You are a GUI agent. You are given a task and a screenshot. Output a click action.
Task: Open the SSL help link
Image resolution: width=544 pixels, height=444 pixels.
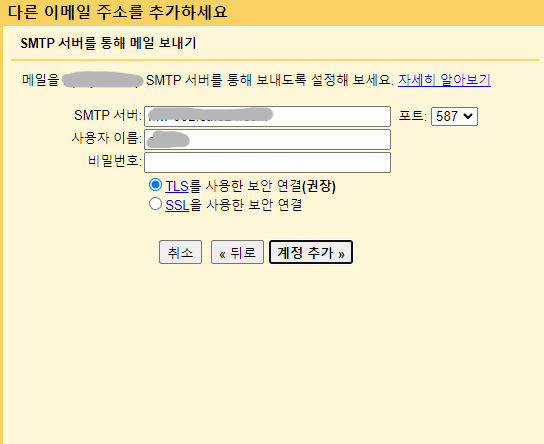tap(177, 205)
